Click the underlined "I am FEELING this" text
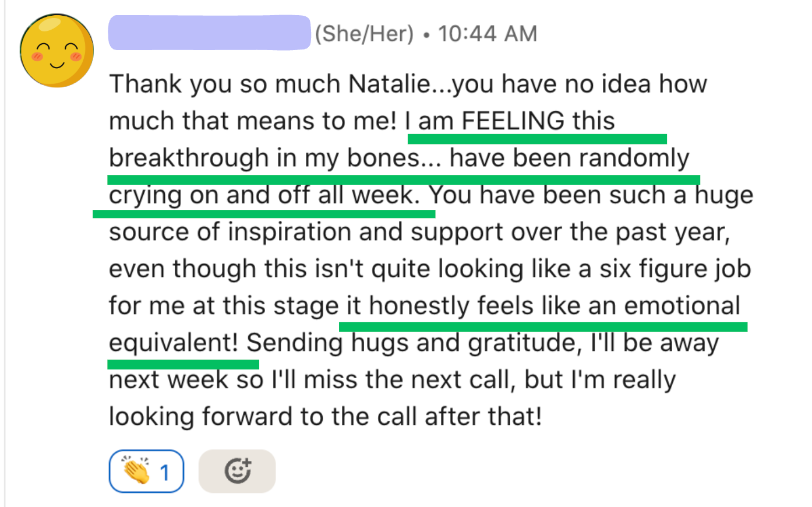Screen dimensions: 812x507 pos(510,121)
